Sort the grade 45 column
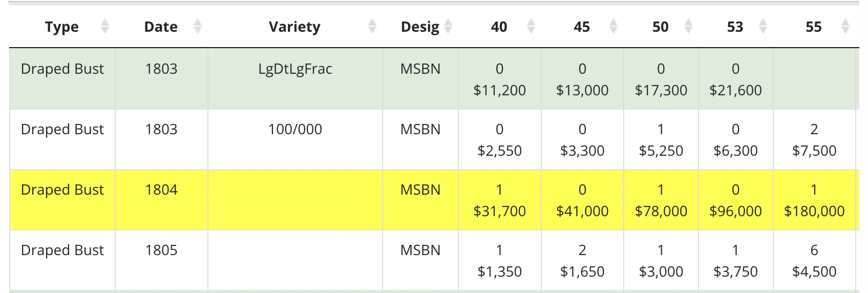The image size is (868, 293). click(x=613, y=26)
